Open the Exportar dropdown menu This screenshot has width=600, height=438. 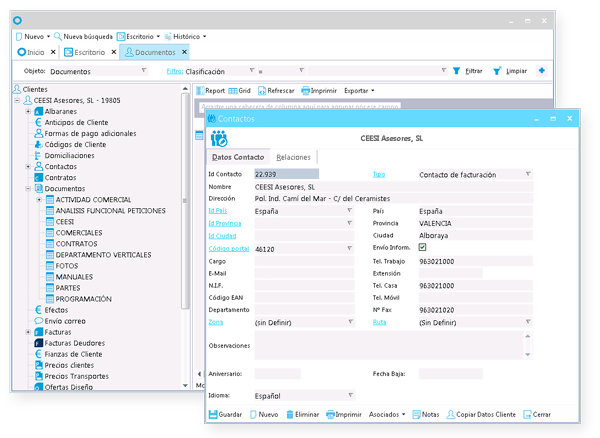(x=359, y=91)
